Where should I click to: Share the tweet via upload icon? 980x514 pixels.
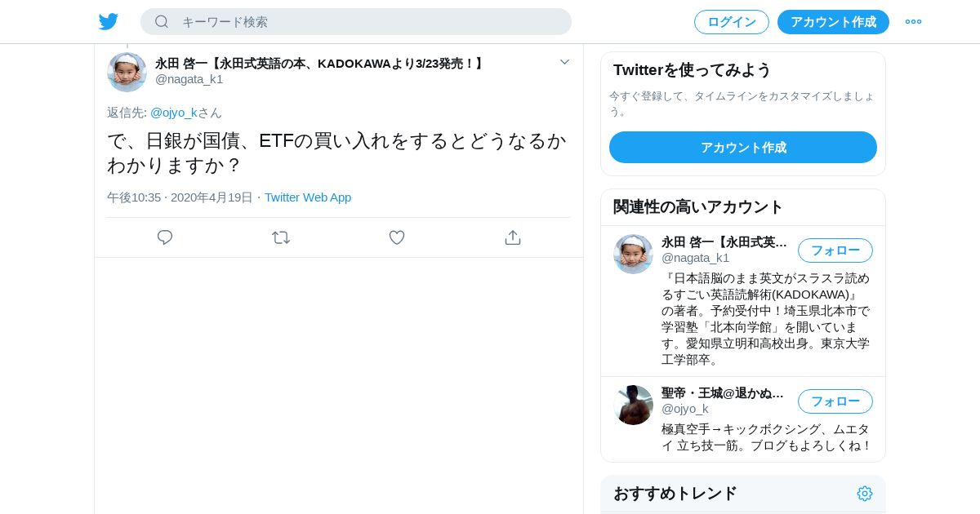click(513, 237)
